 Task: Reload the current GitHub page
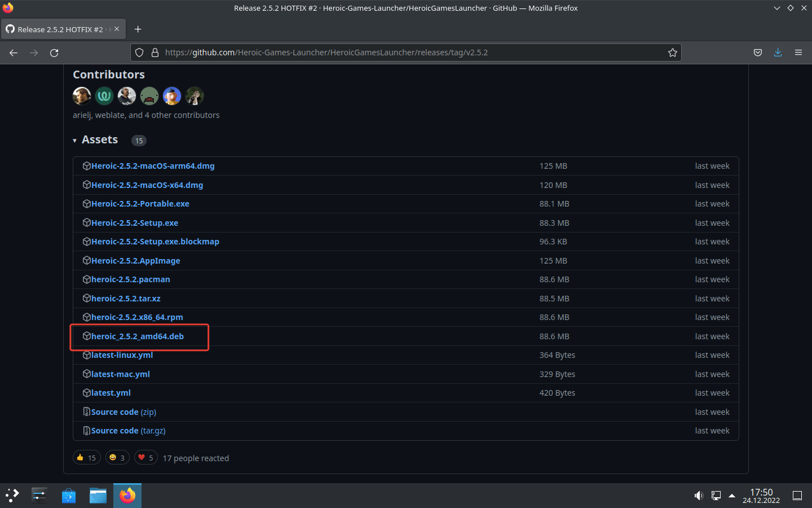54,52
